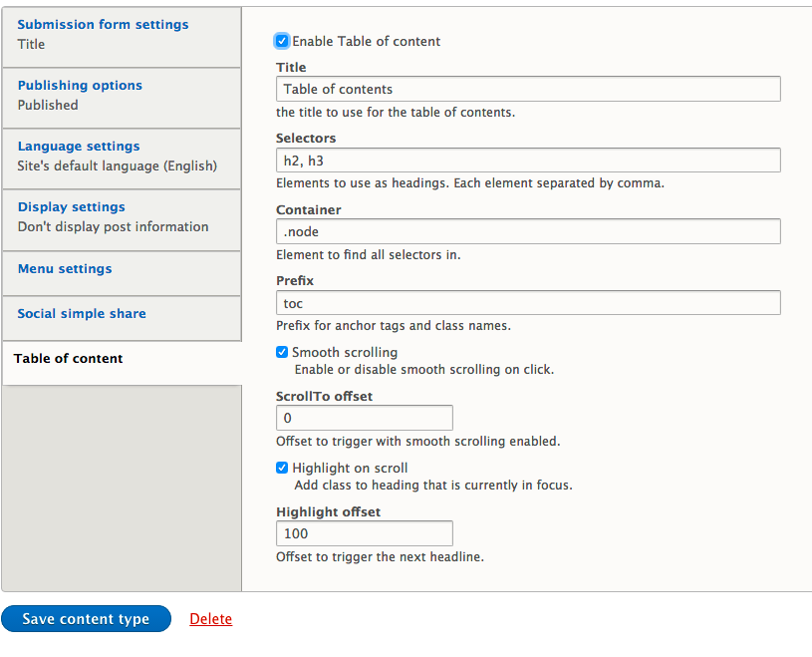Viewport: 812px width, 657px height.
Task: Click the Highlight offset label
Action: point(328,511)
